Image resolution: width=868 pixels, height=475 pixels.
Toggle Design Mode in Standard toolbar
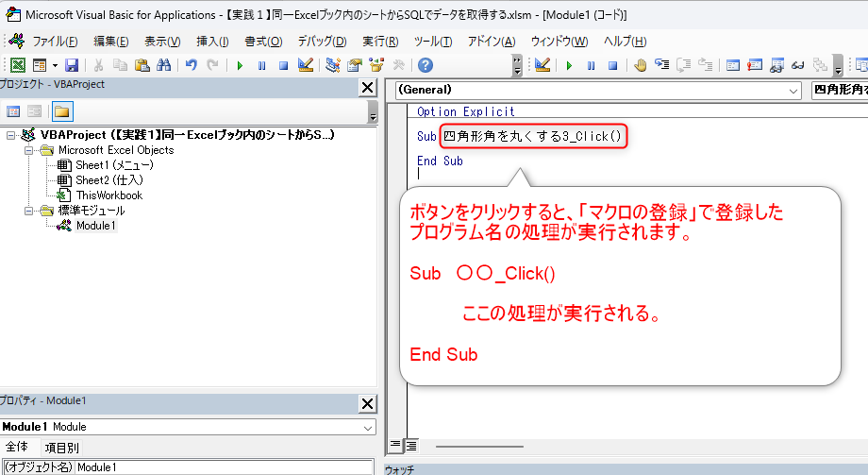click(x=305, y=65)
